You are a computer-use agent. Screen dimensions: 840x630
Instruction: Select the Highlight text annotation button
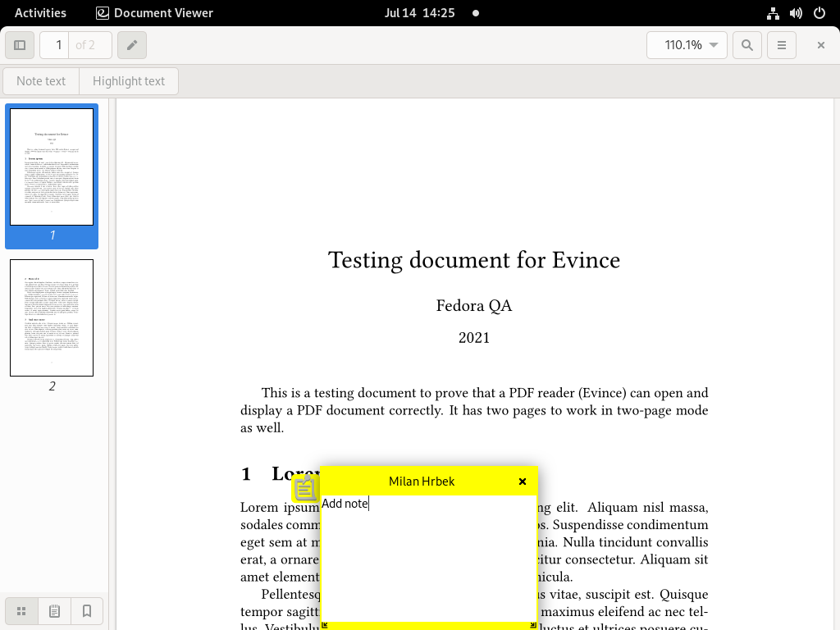tap(129, 81)
